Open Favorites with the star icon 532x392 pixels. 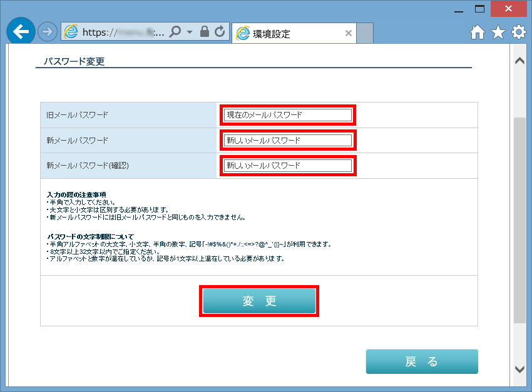click(498, 33)
